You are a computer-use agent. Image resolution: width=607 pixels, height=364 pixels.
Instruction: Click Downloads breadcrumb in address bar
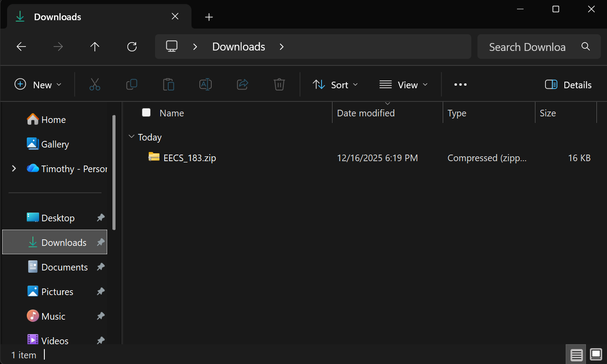click(x=238, y=47)
